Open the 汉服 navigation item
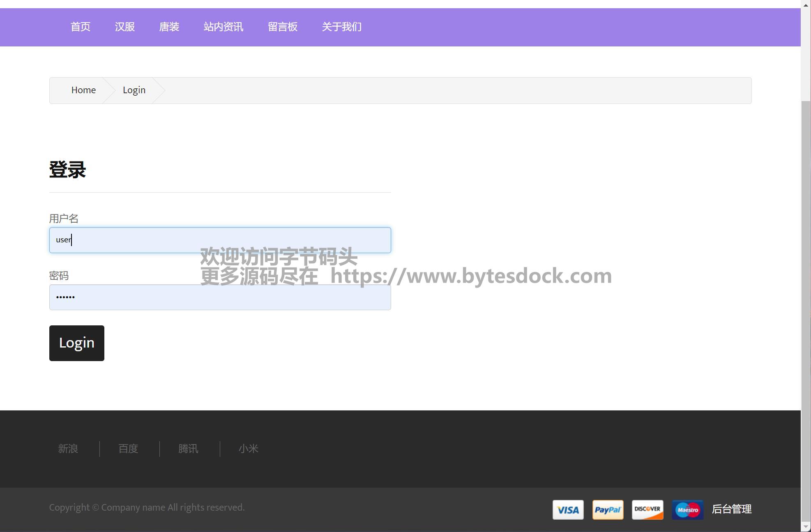This screenshot has height=532, width=811. point(125,27)
